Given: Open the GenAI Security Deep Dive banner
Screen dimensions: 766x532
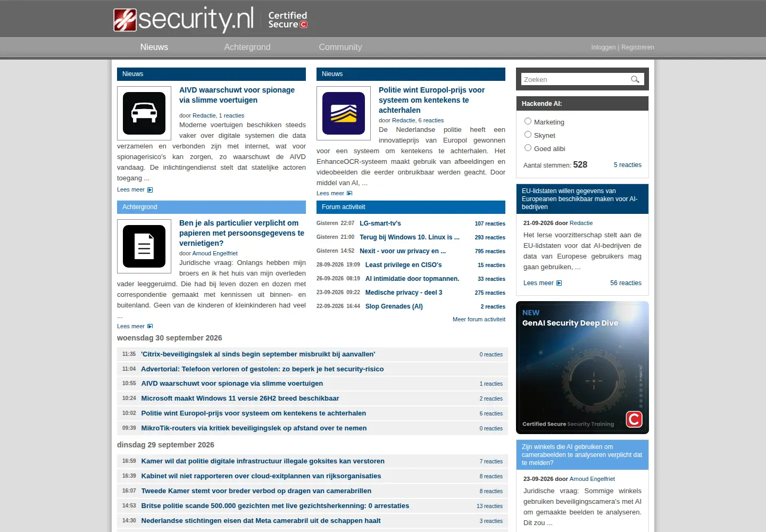Looking at the screenshot, I should (x=582, y=368).
